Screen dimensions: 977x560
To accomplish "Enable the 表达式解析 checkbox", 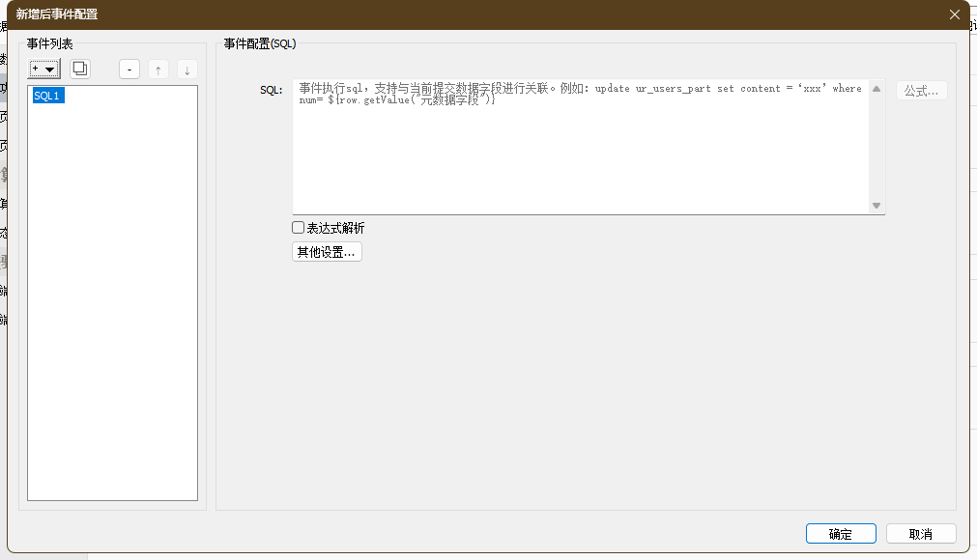I will tap(299, 228).
